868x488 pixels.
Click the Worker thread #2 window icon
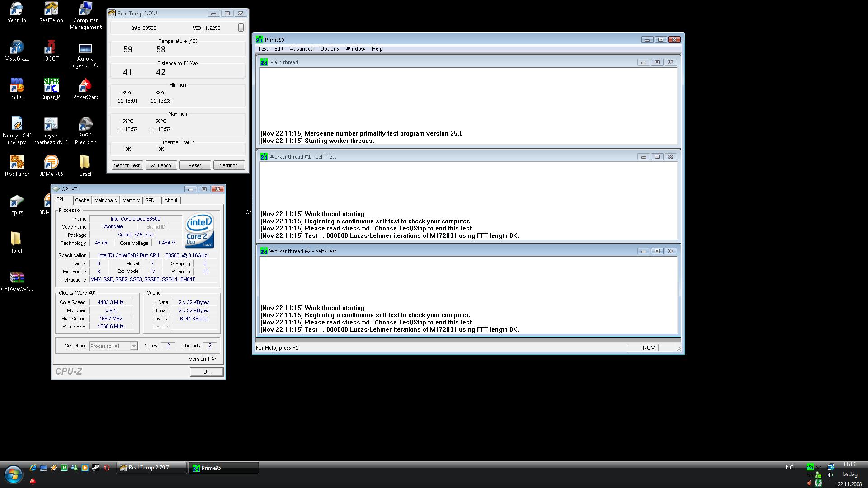coord(264,251)
